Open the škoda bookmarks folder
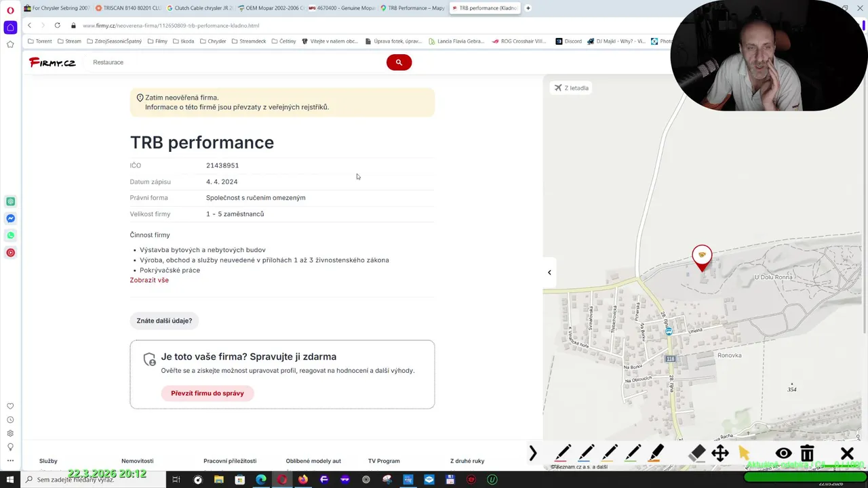The height and width of the screenshot is (488, 868). pos(183,41)
